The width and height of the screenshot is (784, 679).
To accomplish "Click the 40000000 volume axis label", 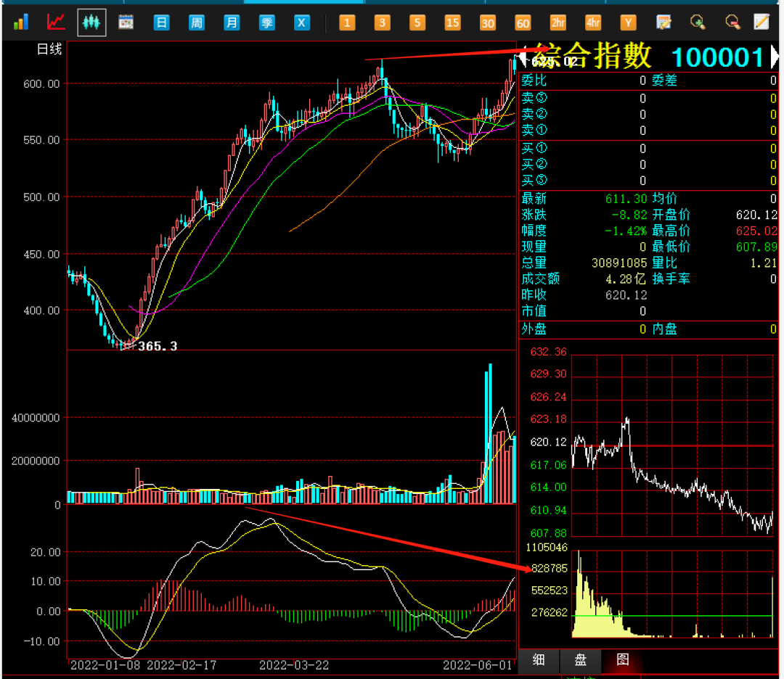I will 36,418.
